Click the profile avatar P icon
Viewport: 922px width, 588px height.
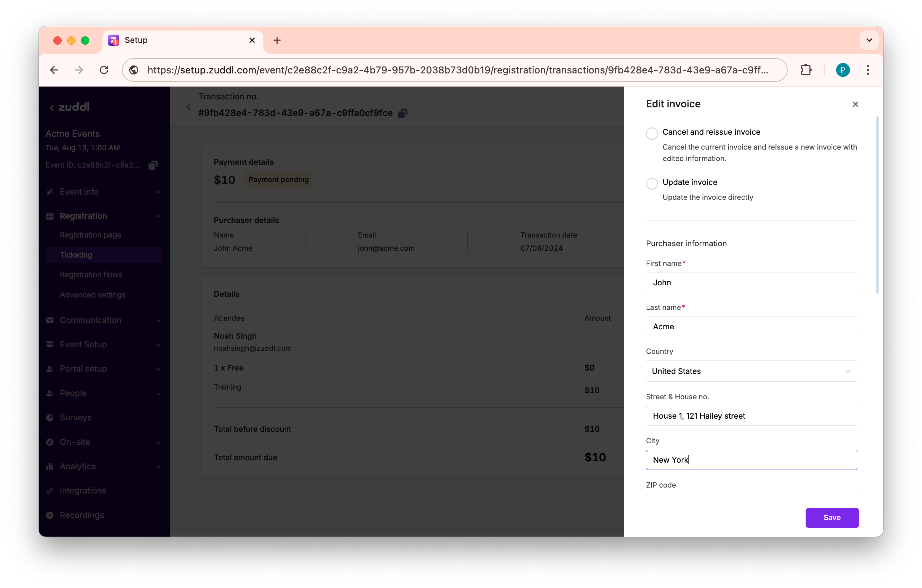(842, 70)
